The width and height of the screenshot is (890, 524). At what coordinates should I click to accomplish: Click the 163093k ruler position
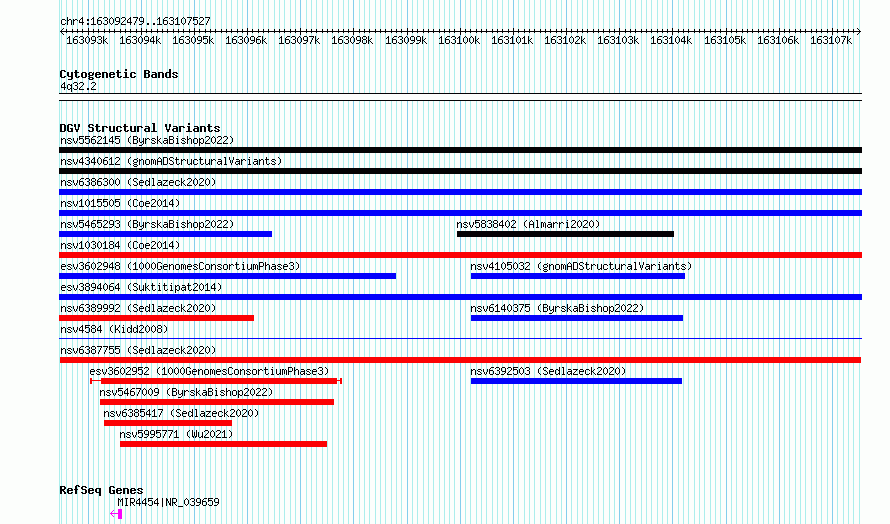87,40
